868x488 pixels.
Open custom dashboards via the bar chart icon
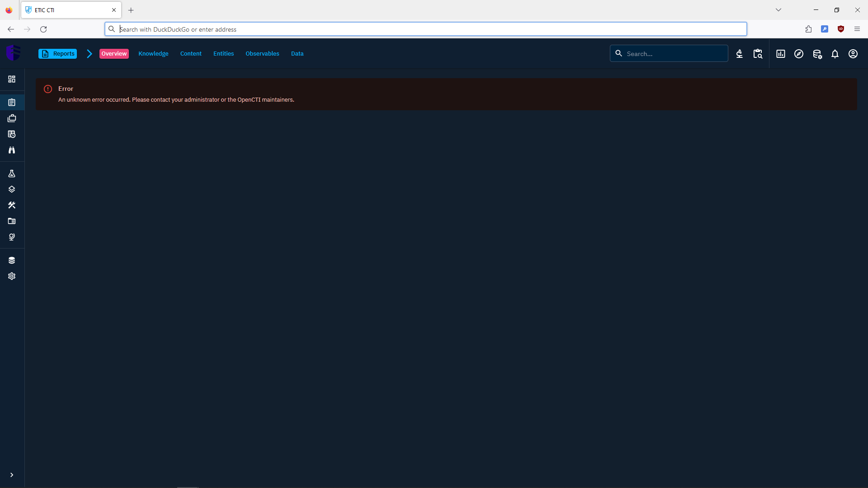[781, 54]
